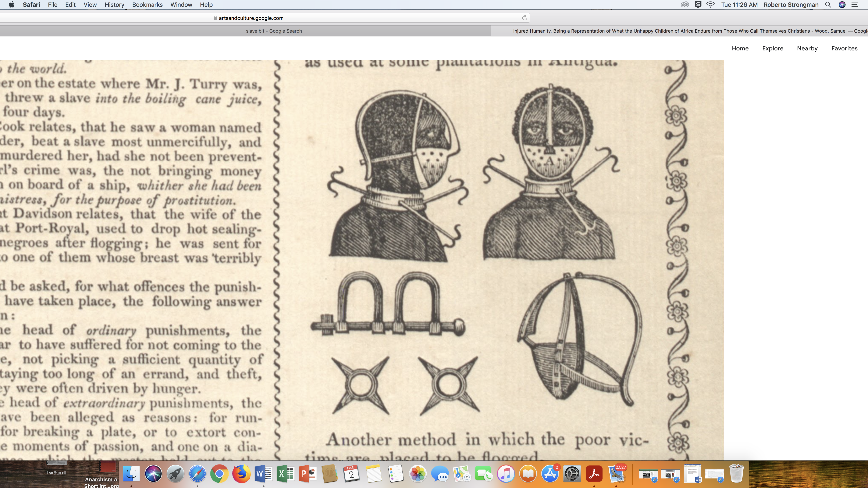Open Reminders from the Dock
This screenshot has width=868, height=488.
pos(396,474)
